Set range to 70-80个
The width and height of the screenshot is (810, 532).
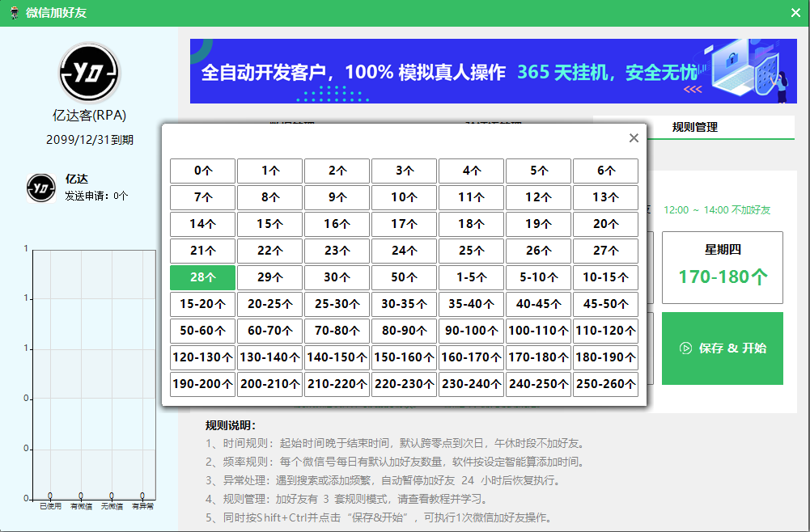tap(337, 331)
